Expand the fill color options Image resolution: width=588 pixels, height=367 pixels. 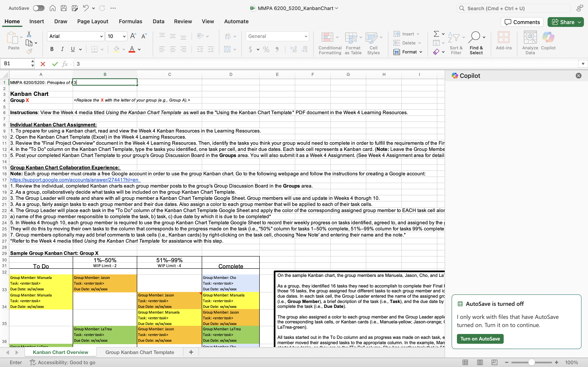(x=124, y=49)
